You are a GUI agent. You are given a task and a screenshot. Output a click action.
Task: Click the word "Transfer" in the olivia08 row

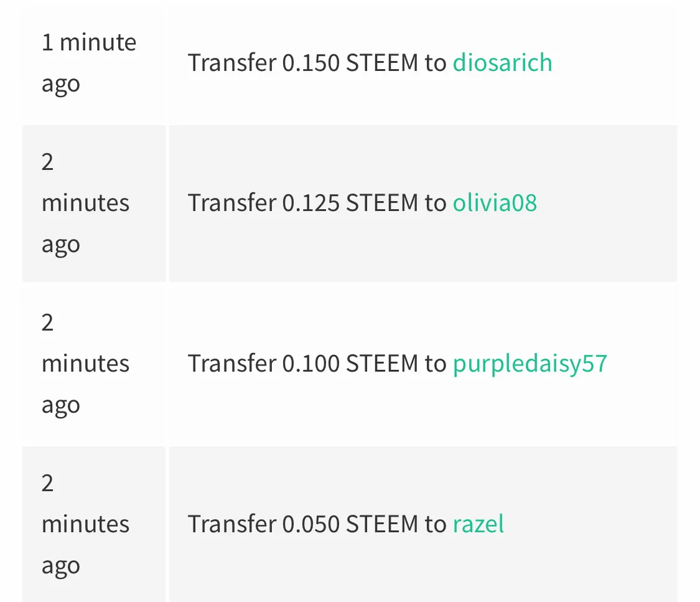[x=232, y=203]
